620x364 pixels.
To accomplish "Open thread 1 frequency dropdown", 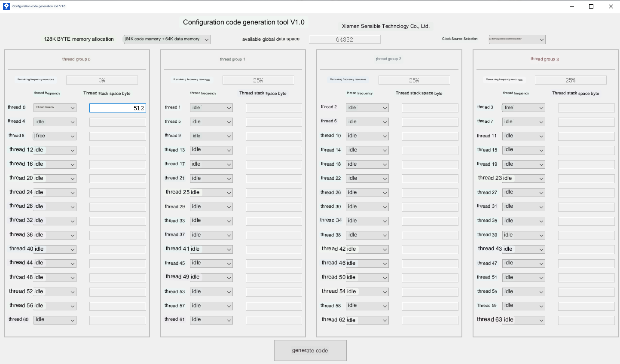I will (211, 108).
